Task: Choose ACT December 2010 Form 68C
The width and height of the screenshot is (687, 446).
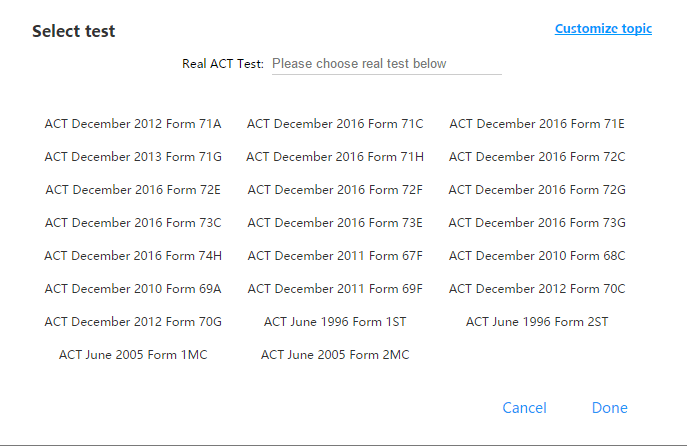Action: [537, 256]
